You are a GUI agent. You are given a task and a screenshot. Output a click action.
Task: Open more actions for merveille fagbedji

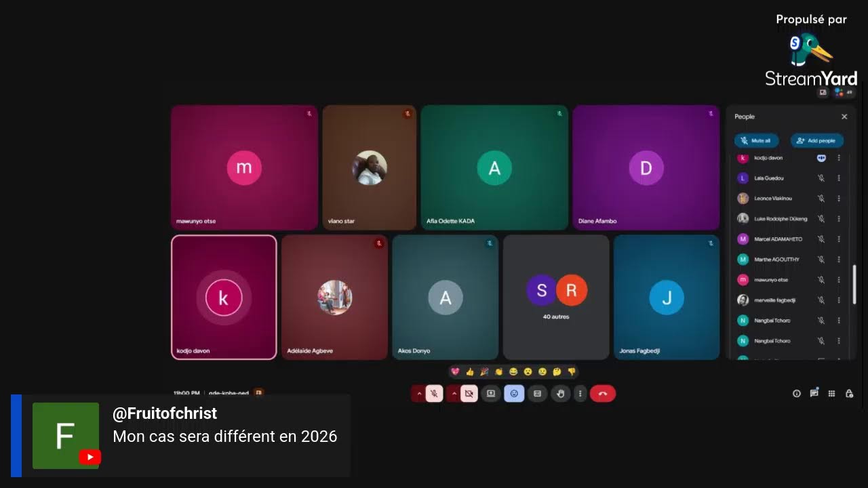pos(839,300)
